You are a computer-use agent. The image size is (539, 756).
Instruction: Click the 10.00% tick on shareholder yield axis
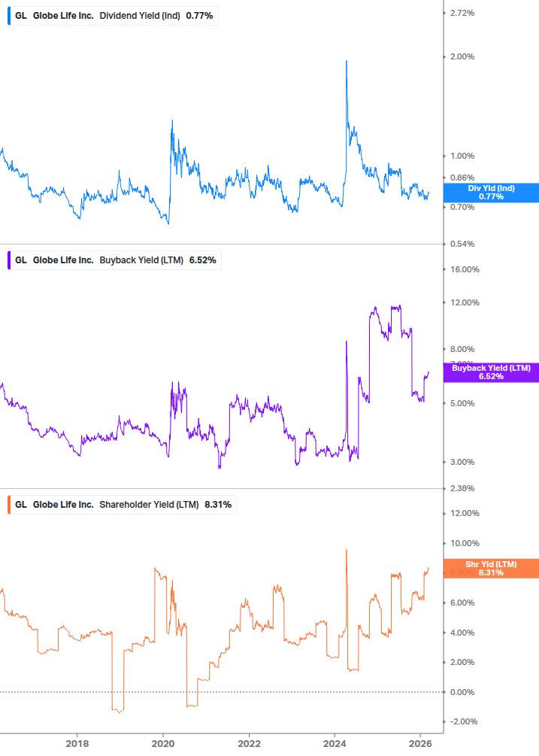[465, 543]
